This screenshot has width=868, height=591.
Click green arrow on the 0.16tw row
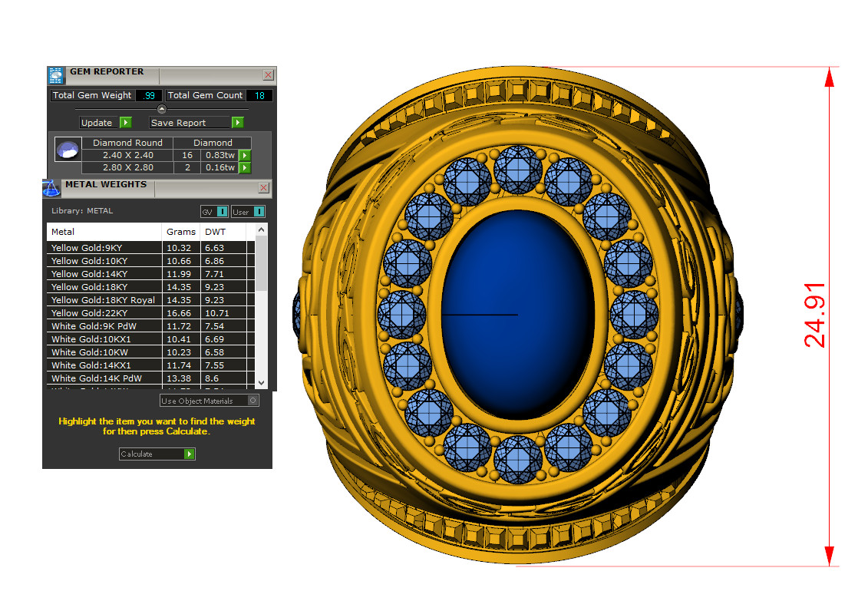[245, 167]
